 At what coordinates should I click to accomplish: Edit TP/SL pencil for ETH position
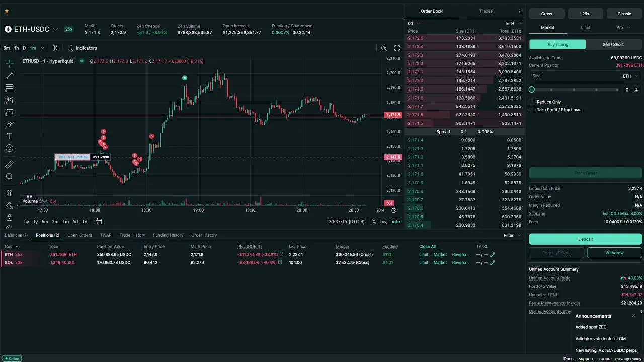(x=493, y=255)
